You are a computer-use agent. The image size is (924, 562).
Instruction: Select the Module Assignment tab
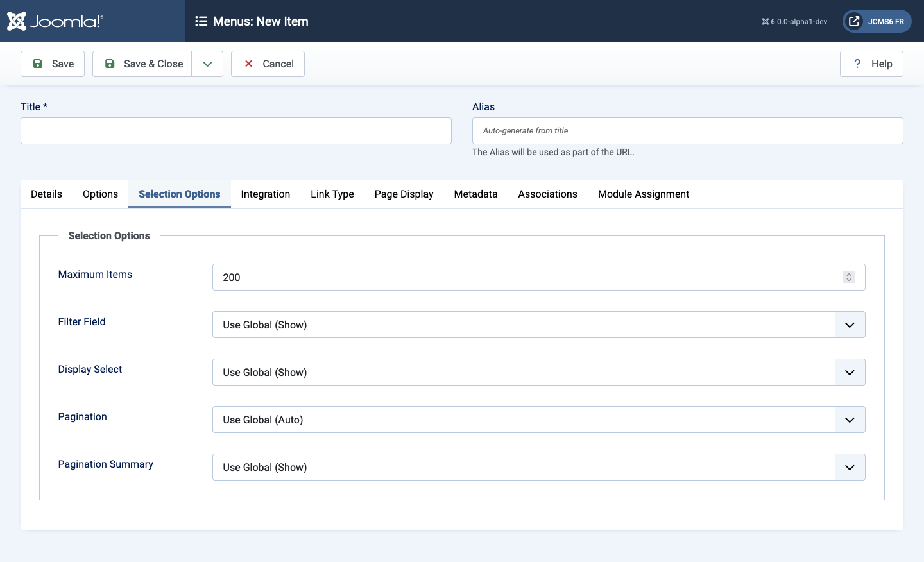[x=643, y=194]
